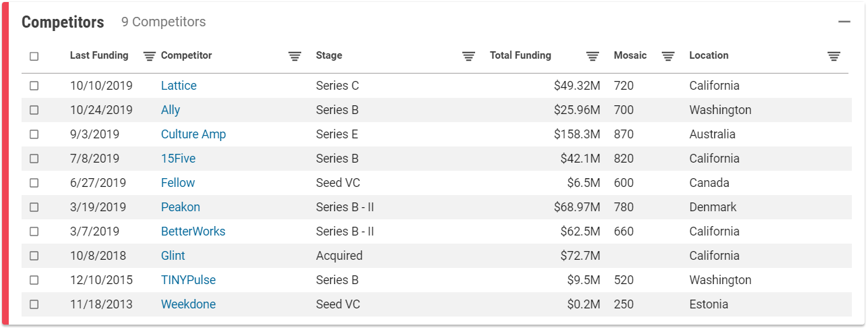Sort by the Total Funding column header
868x330 pixels.
520,55
